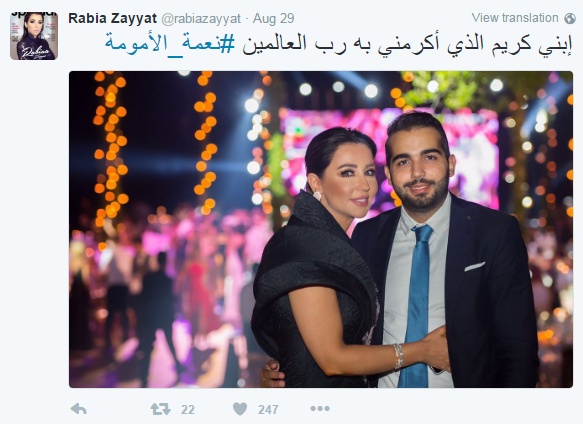Like the tweet with the heart icon

click(x=240, y=409)
